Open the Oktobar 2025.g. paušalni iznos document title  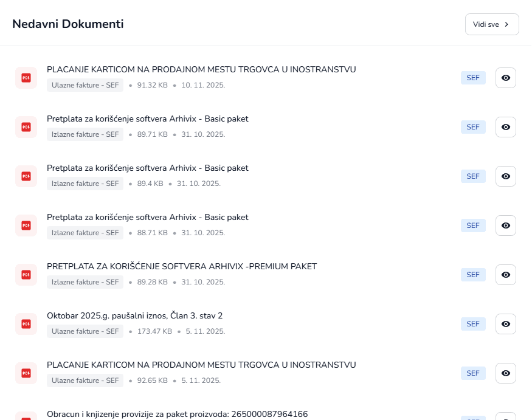[134, 315]
